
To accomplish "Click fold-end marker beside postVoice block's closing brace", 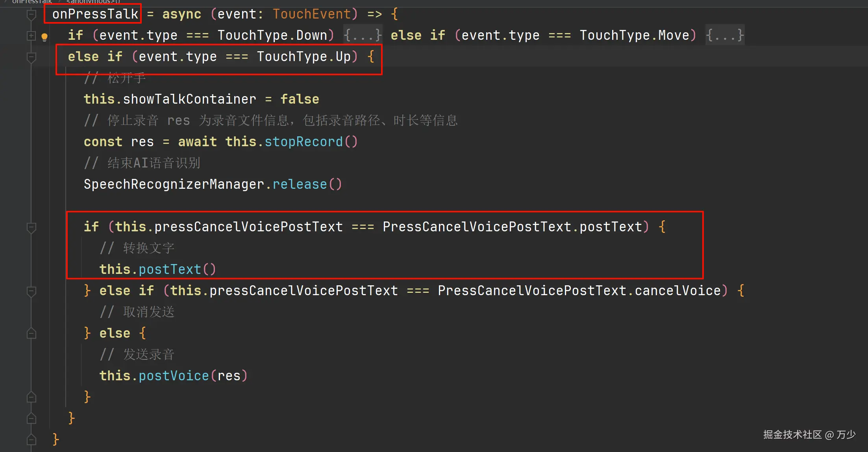I will [31, 397].
